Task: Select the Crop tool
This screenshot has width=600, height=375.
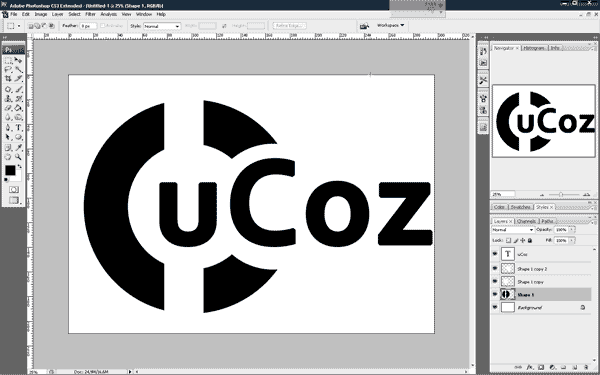Action: click(x=8, y=79)
